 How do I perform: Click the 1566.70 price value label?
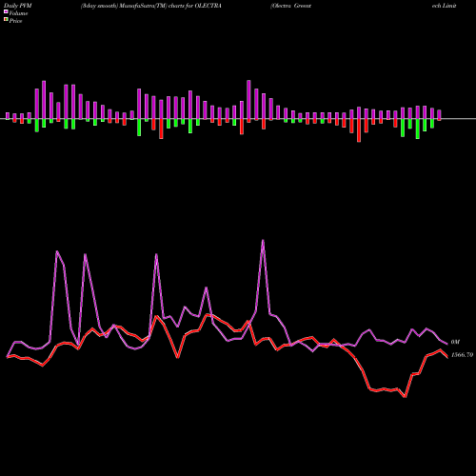tap(462, 355)
